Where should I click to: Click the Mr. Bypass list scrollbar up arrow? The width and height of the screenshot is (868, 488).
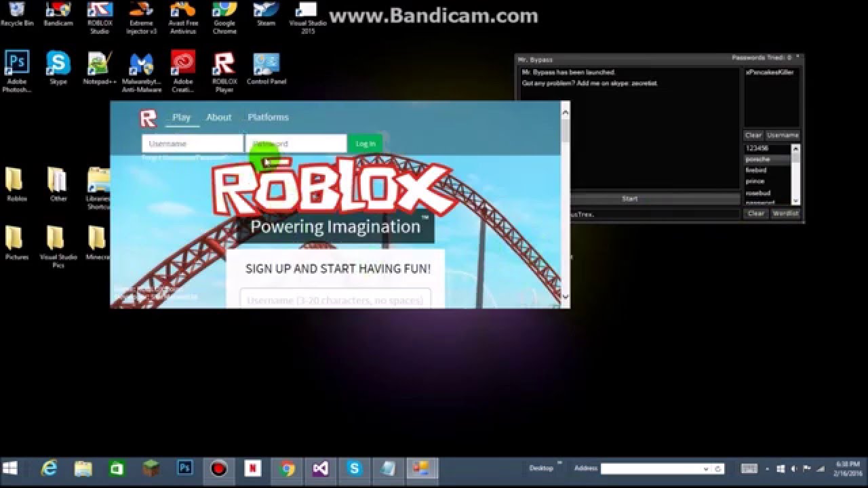click(796, 148)
